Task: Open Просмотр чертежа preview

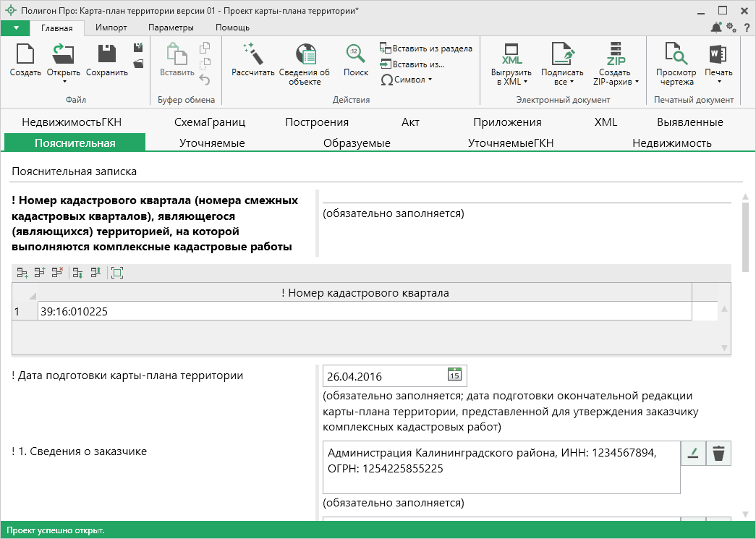Action: pyautogui.click(x=676, y=55)
